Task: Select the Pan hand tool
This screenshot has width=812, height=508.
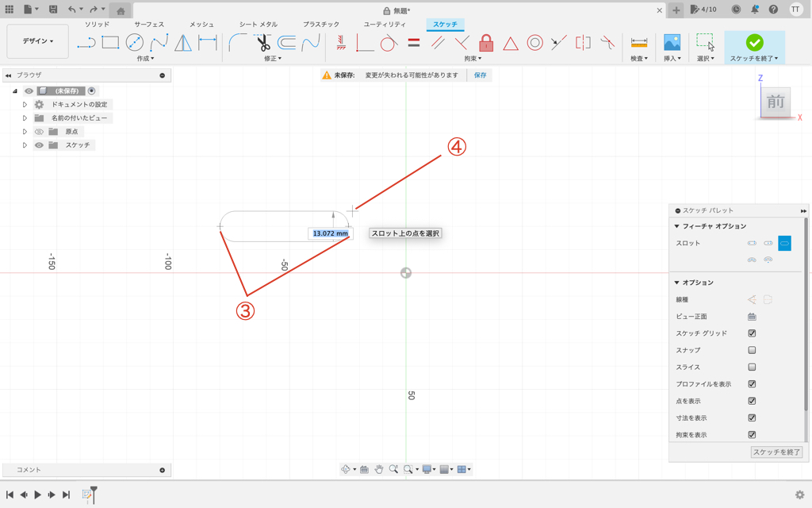Action: (x=378, y=469)
